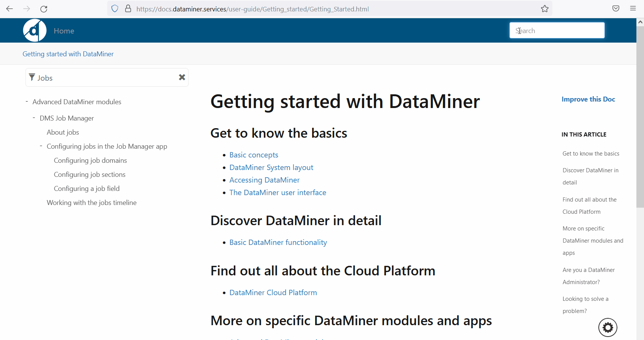This screenshot has width=644, height=340.
Task: Open Accessing DataMiner link
Action: click(265, 180)
